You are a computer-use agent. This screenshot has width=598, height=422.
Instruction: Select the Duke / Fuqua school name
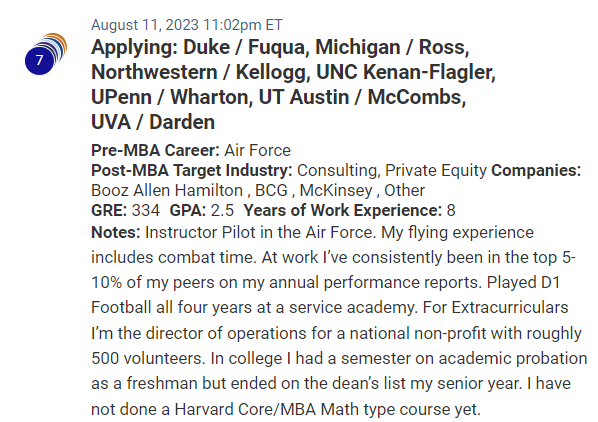click(245, 47)
